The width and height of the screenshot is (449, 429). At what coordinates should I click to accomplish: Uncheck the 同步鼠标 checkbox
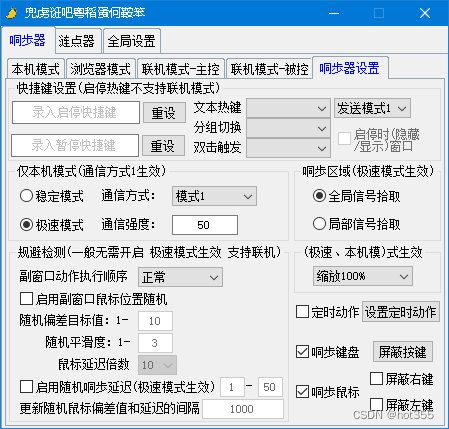tap(302, 392)
